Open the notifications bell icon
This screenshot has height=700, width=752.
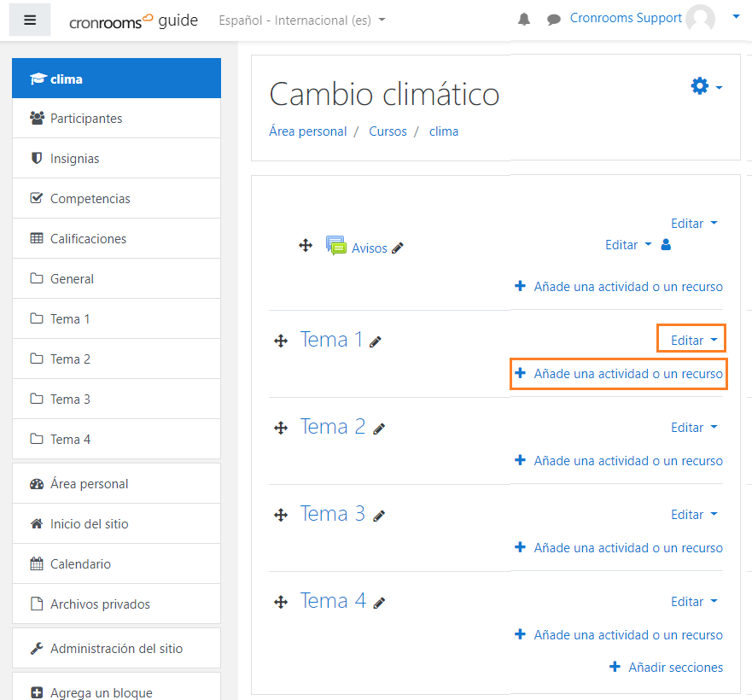click(x=524, y=19)
